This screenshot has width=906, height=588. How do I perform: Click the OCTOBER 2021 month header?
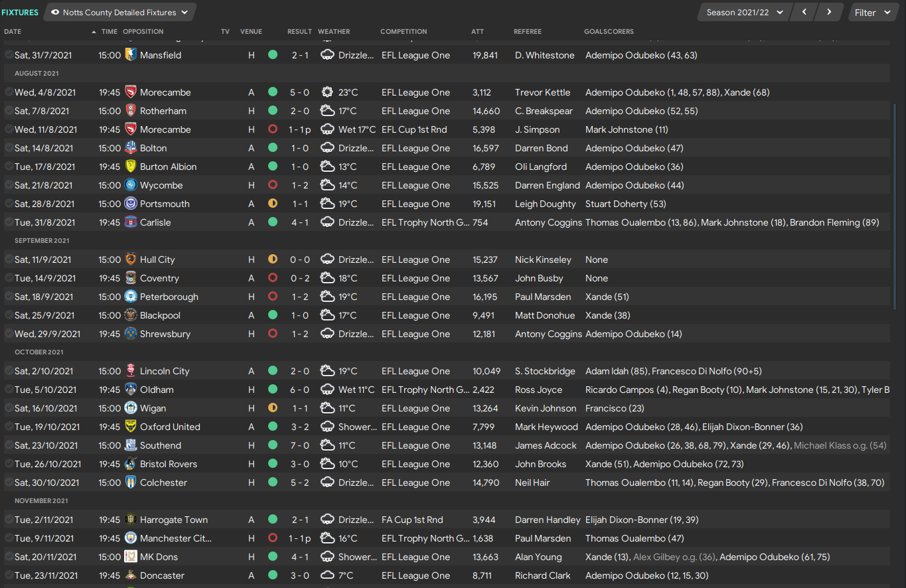click(39, 352)
